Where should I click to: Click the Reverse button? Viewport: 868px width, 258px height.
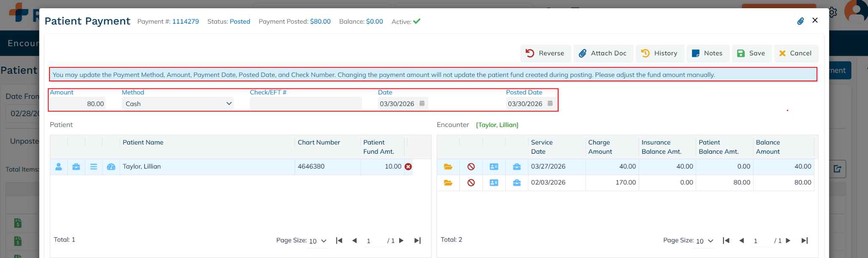tap(545, 53)
